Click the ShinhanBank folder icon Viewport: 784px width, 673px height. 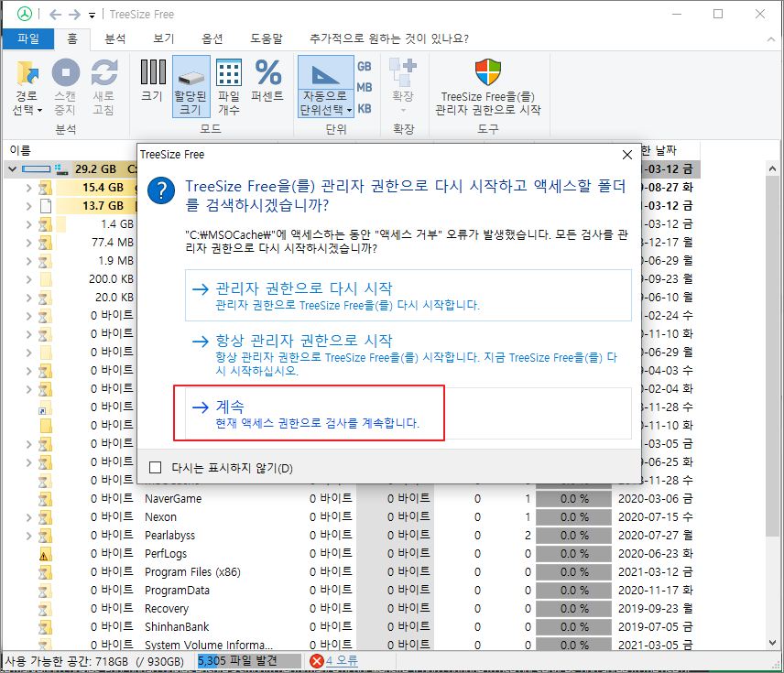pos(46,627)
